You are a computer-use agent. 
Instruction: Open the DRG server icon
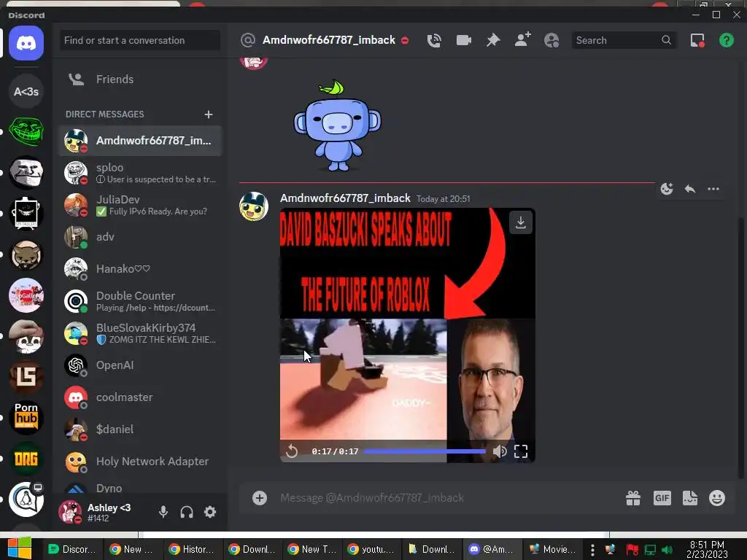click(x=26, y=459)
